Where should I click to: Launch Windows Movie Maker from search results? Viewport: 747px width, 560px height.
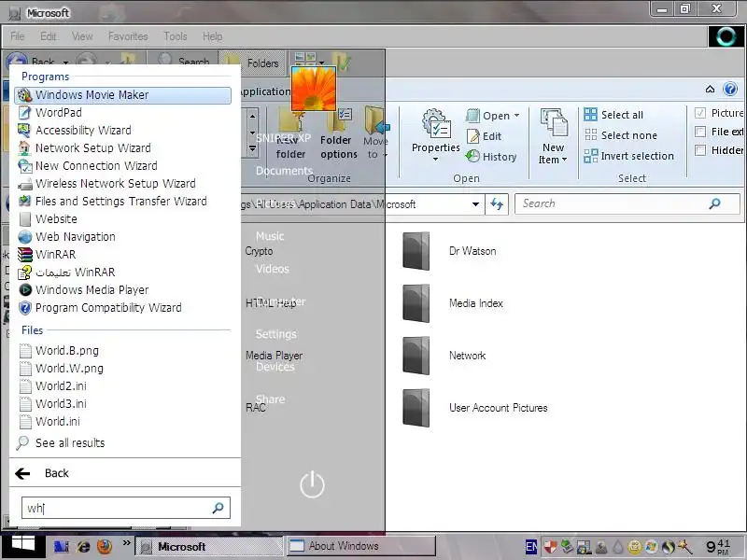pyautogui.click(x=123, y=95)
